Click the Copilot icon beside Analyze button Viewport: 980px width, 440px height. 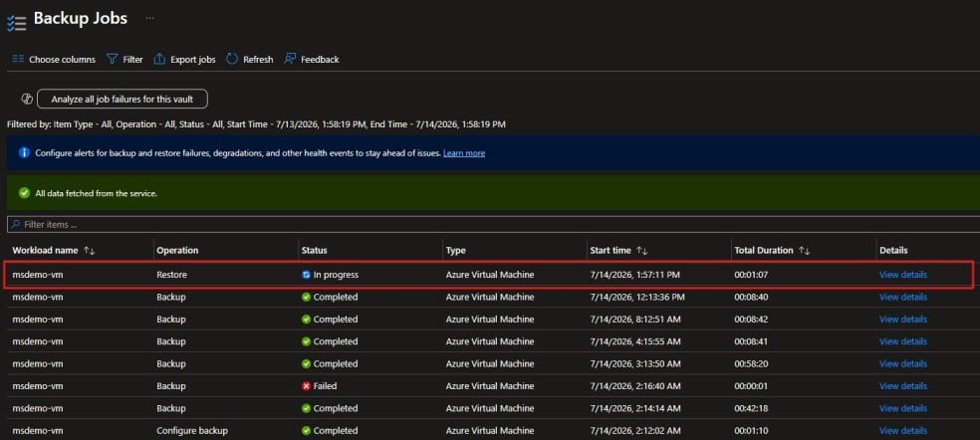tap(27, 99)
